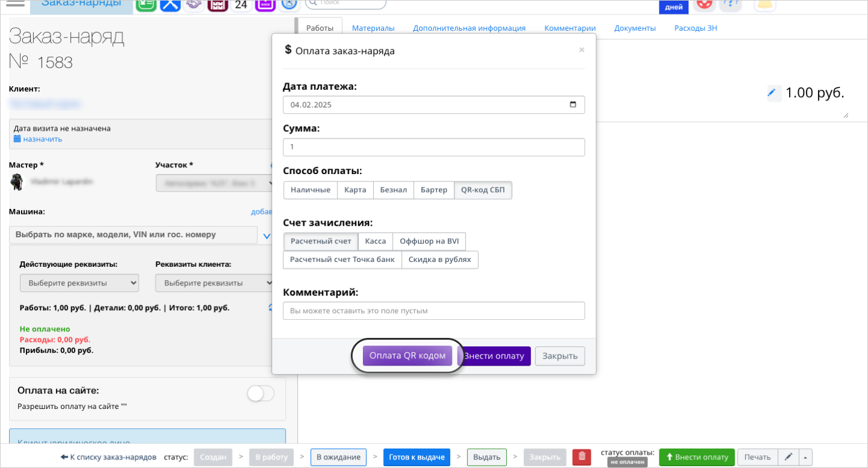Click the blue pencil edit icon near 1.00 руб.
The height and width of the screenshot is (468, 868).
(772, 93)
